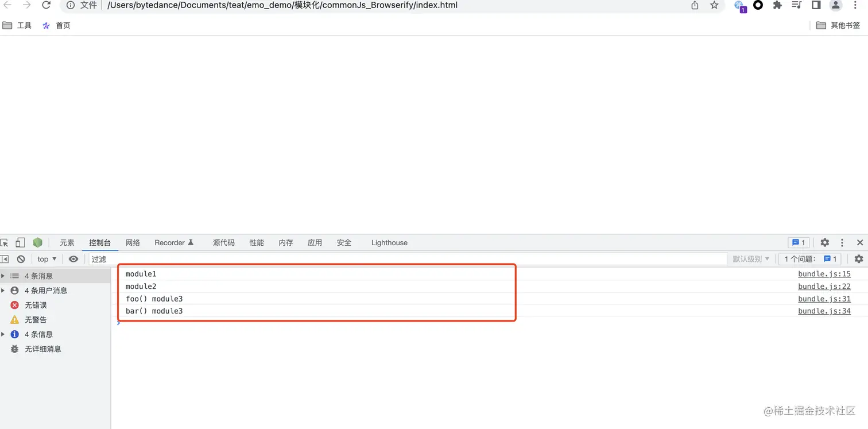Open the bundle.js:15 source link
868x429 pixels.
pos(824,274)
